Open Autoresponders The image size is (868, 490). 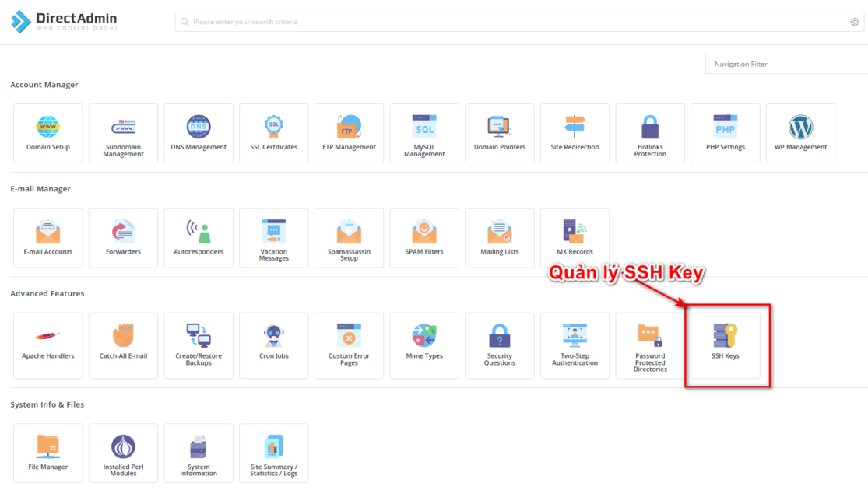tap(199, 238)
